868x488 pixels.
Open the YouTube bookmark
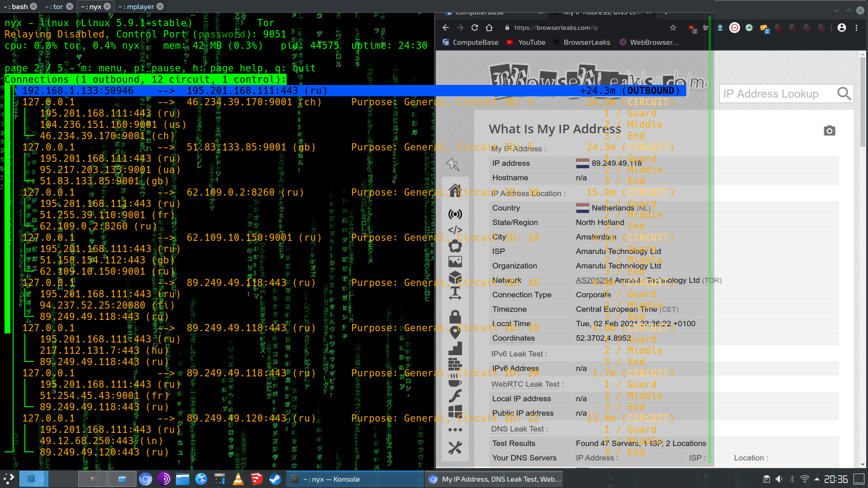click(x=531, y=42)
